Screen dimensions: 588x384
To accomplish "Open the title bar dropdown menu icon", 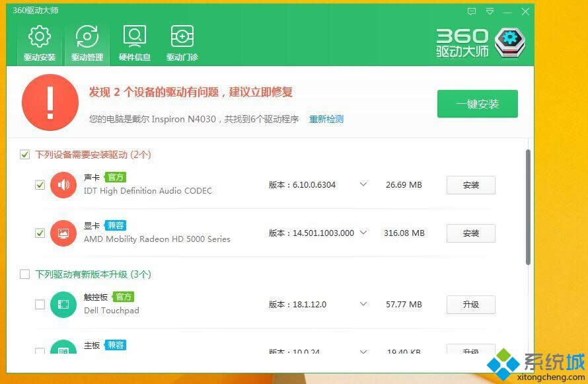I will click(x=490, y=12).
